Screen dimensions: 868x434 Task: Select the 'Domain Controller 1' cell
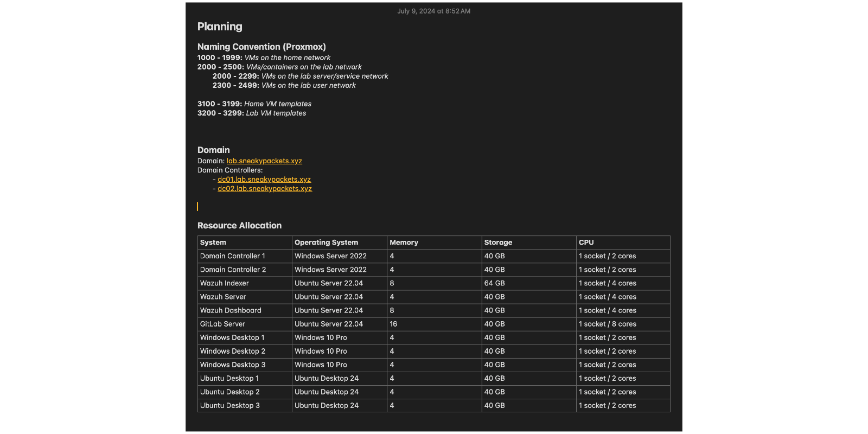pyautogui.click(x=245, y=256)
